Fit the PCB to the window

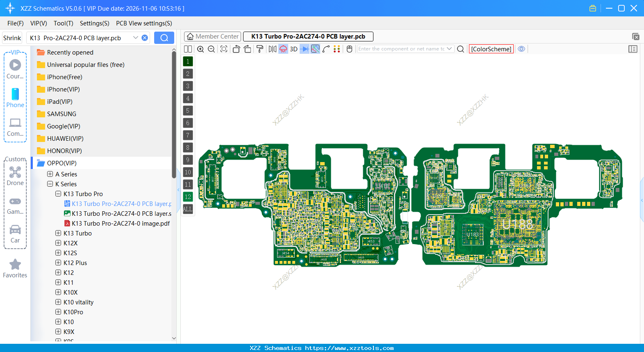pyautogui.click(x=224, y=49)
